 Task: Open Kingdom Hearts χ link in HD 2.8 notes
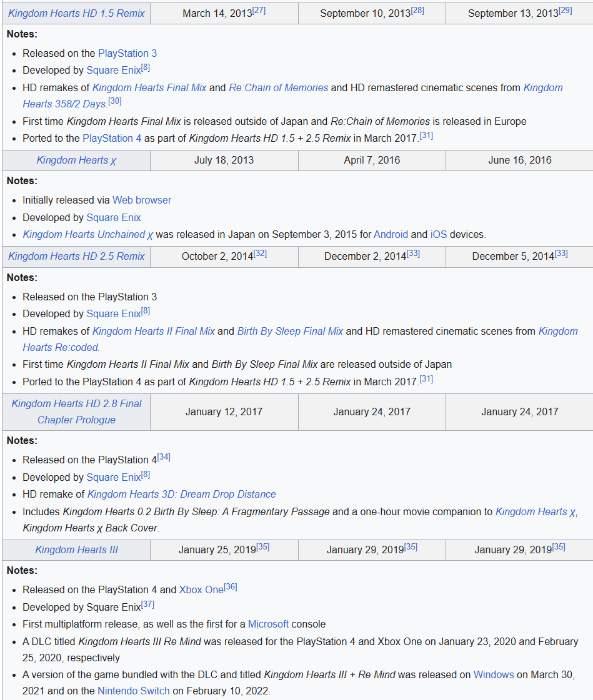pos(536,512)
